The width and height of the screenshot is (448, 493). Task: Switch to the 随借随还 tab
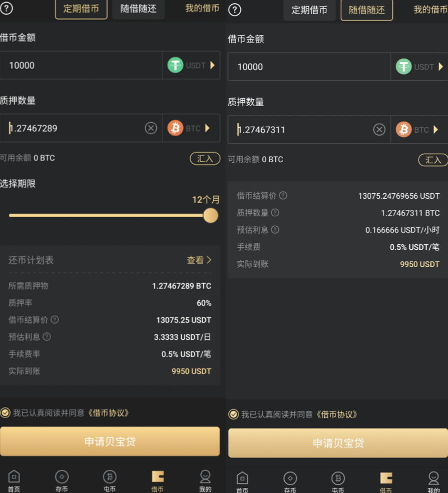138,9
